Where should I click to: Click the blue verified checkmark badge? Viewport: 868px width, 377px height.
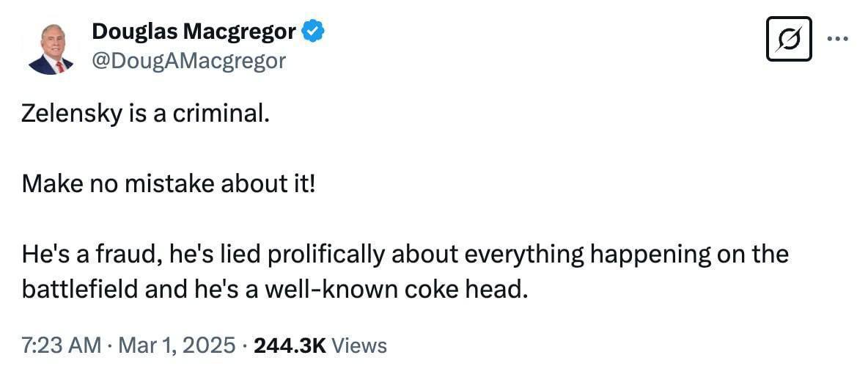click(x=315, y=32)
